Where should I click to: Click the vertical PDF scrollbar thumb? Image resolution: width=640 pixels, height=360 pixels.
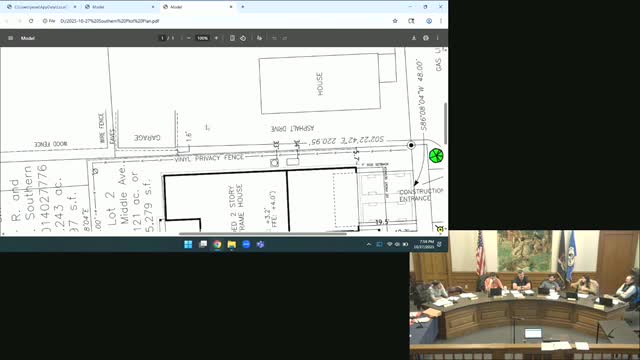click(445, 123)
